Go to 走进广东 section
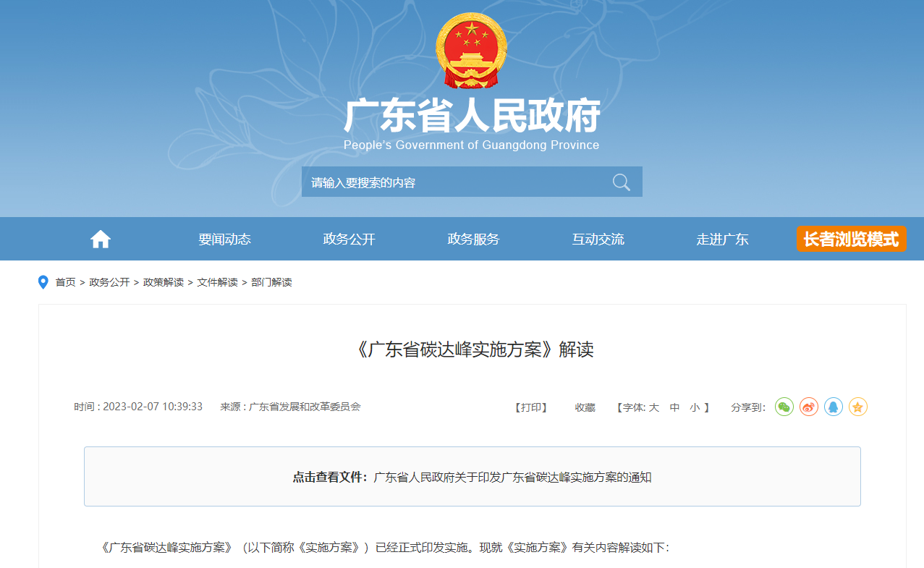This screenshot has height=568, width=924. [723, 240]
